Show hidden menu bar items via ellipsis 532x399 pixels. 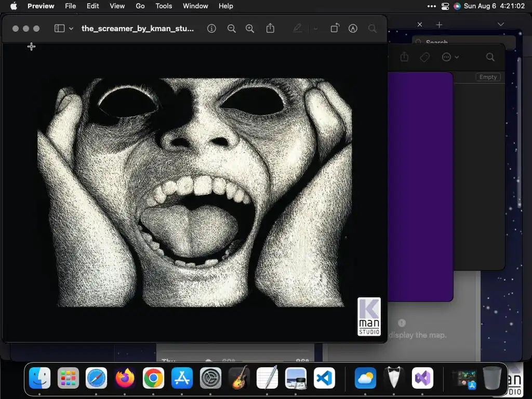click(x=432, y=6)
